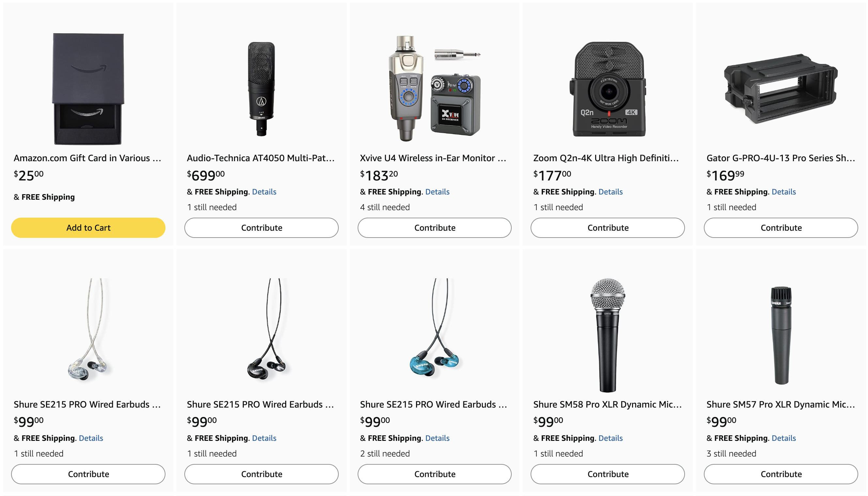
Task: Contribute to the Zoom Q2n-4K recorder
Action: (607, 227)
